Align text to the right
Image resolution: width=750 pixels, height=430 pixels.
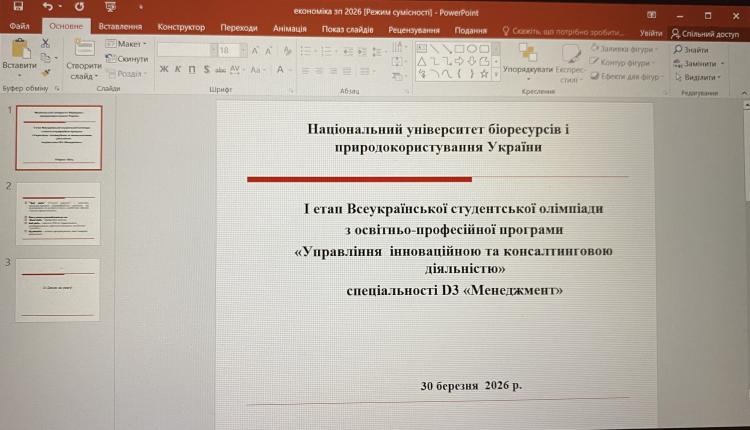tap(333, 71)
